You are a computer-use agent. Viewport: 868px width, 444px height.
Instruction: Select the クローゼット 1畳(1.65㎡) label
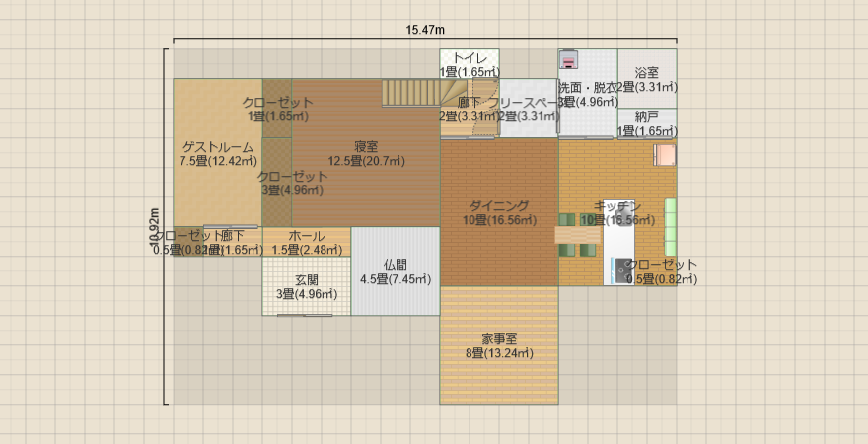(277, 110)
